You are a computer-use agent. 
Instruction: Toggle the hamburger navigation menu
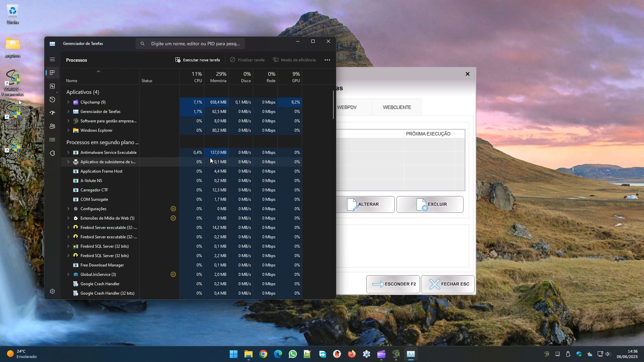[52, 59]
